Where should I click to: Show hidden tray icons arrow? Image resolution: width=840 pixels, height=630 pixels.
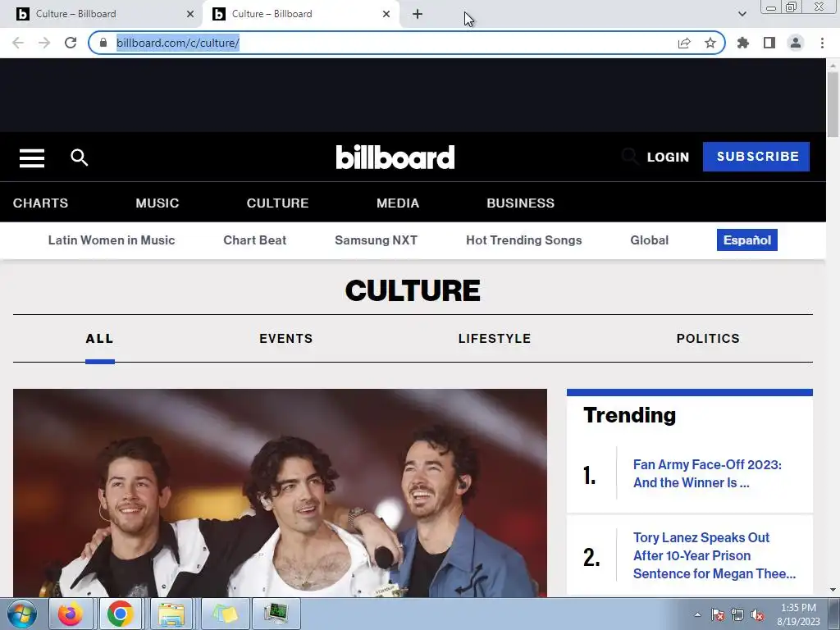coord(697,614)
